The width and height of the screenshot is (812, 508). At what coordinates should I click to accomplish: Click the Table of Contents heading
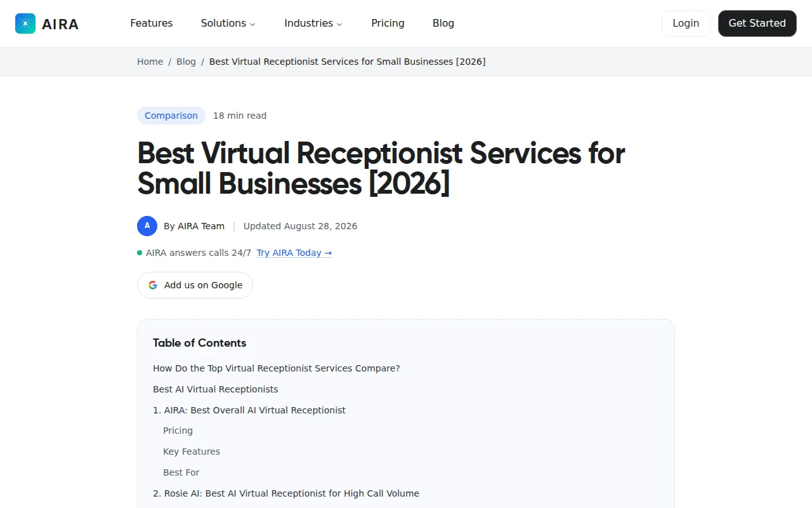199,343
